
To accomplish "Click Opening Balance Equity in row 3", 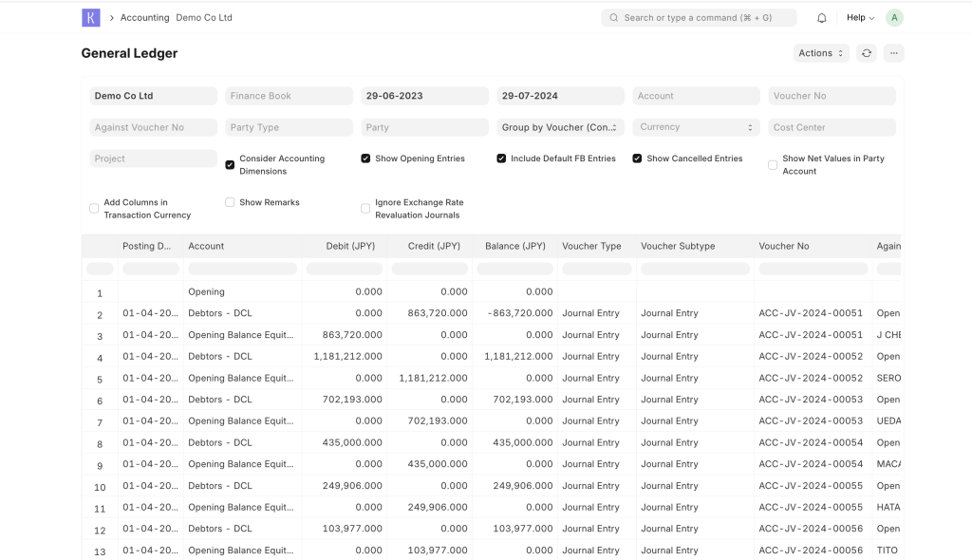I will (x=241, y=335).
